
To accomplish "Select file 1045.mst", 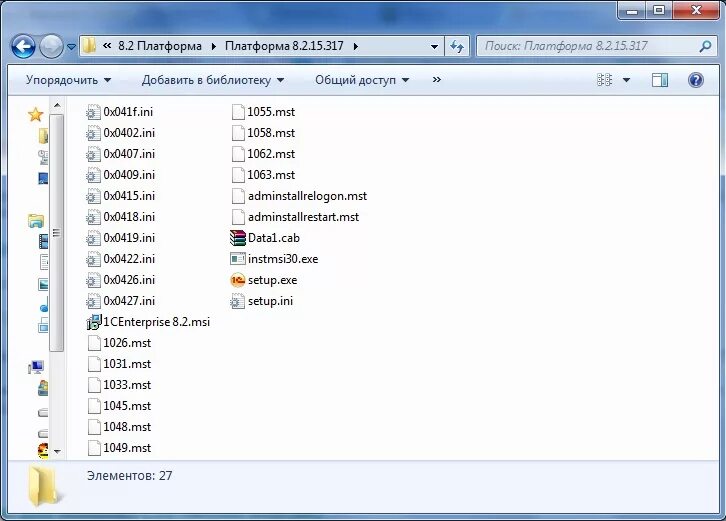I will coord(119,406).
